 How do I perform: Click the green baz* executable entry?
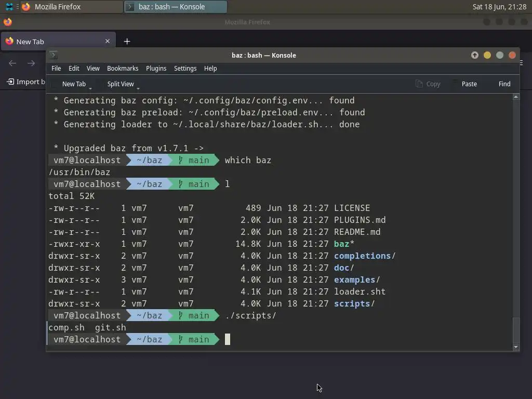click(344, 244)
